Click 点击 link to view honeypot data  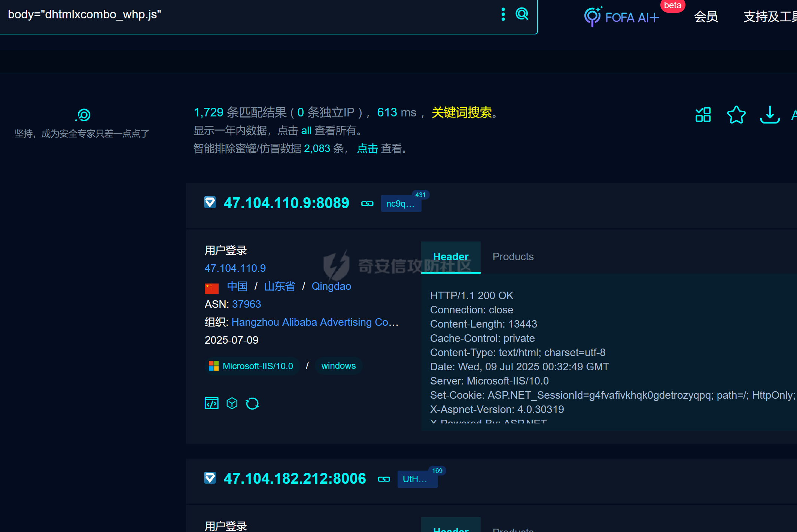[367, 149]
